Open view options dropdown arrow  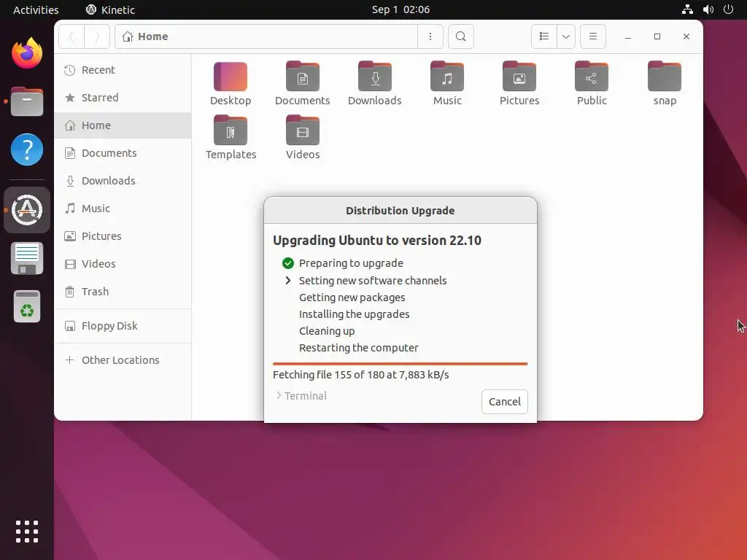pos(566,36)
